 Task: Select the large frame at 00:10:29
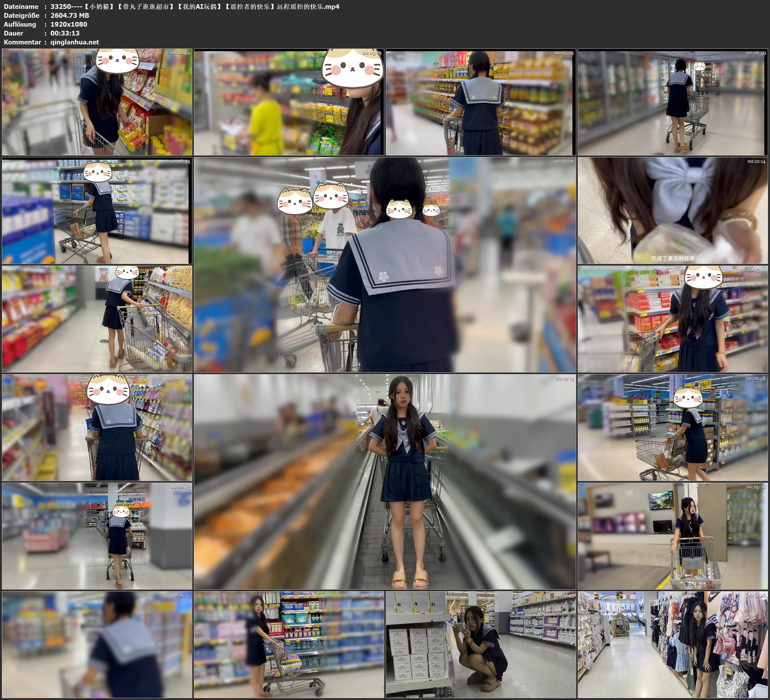385,265
